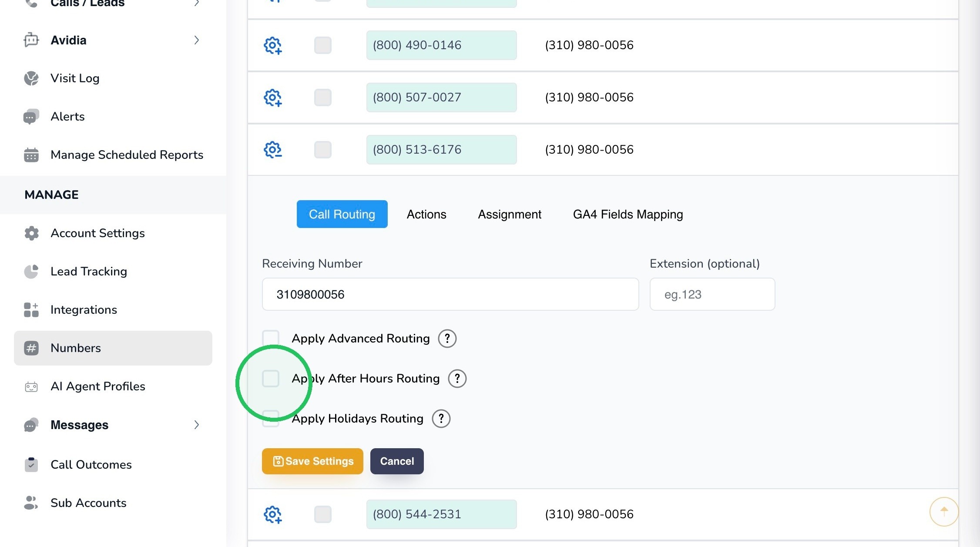Click the scroll-to-top arrow button
Image resolution: width=980 pixels, height=547 pixels.
click(944, 512)
